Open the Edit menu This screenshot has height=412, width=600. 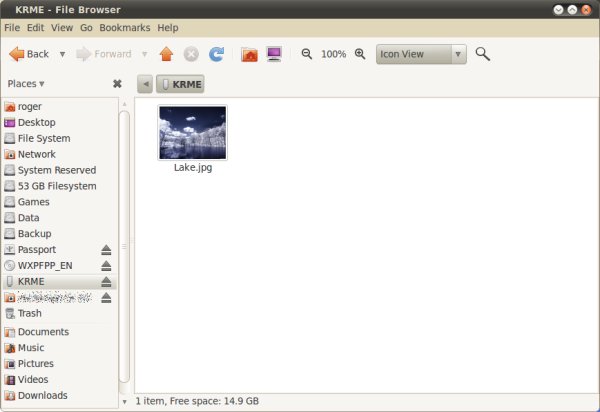[36, 28]
